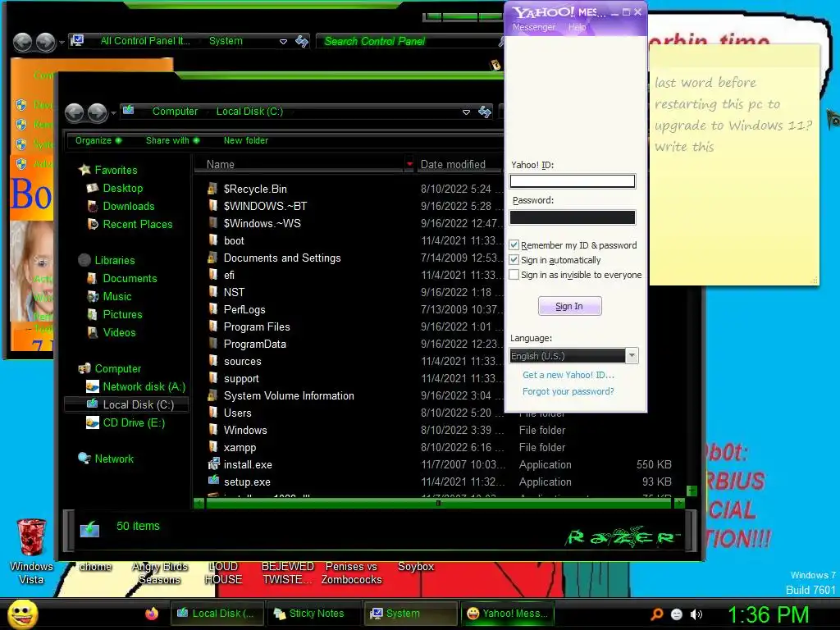Image resolution: width=840 pixels, height=630 pixels.
Task: Open the Documents library
Action: pyautogui.click(x=130, y=279)
